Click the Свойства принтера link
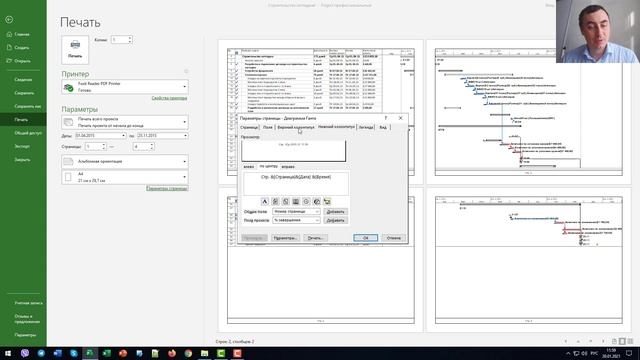The image size is (640, 360). (169, 98)
